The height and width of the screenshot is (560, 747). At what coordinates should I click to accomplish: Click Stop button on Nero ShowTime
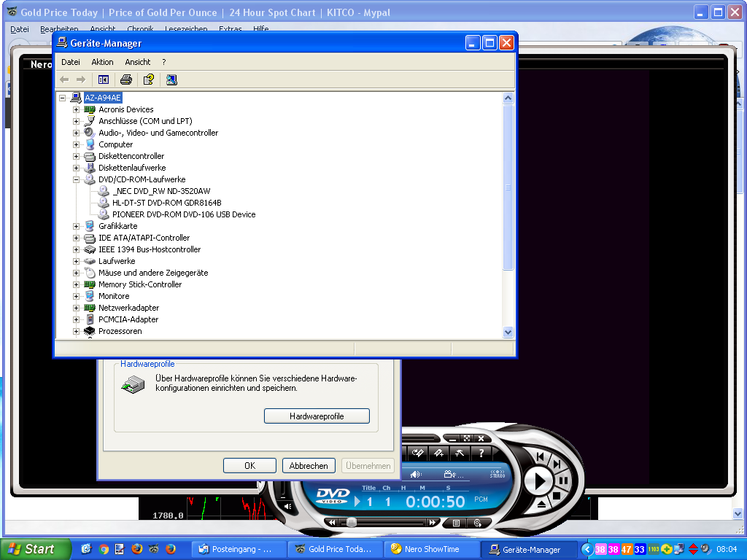tap(557, 496)
